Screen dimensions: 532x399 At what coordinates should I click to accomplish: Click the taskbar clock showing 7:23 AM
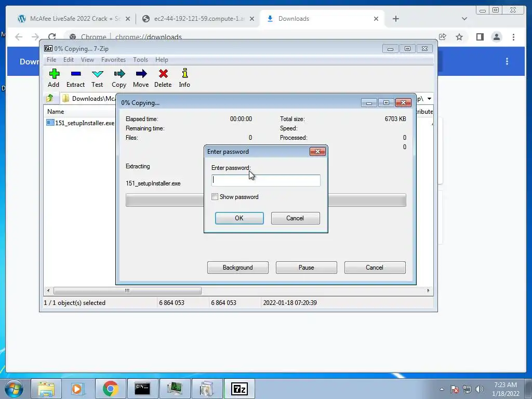506,389
